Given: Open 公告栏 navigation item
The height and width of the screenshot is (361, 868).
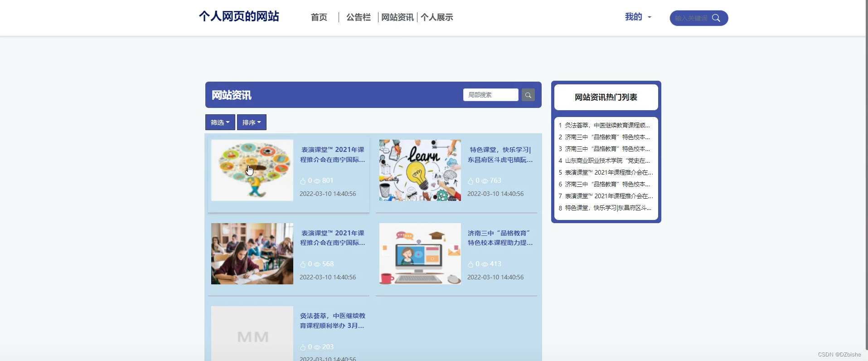Looking at the screenshot, I should pos(359,17).
